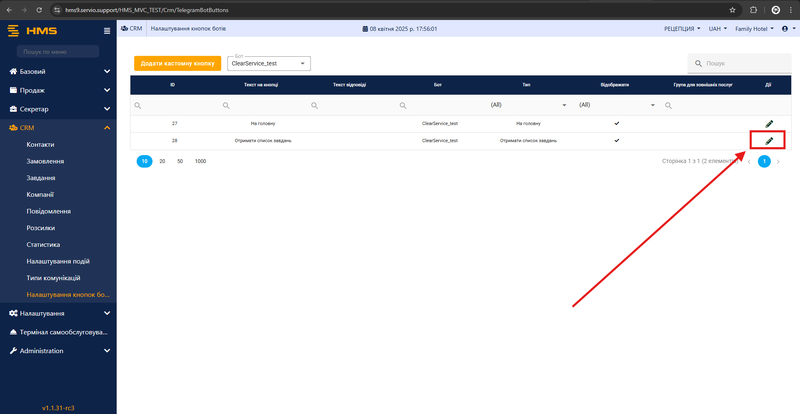The width and height of the screenshot is (800, 414).
Task: Open Статистика in the CRM menu
Action: click(43, 244)
